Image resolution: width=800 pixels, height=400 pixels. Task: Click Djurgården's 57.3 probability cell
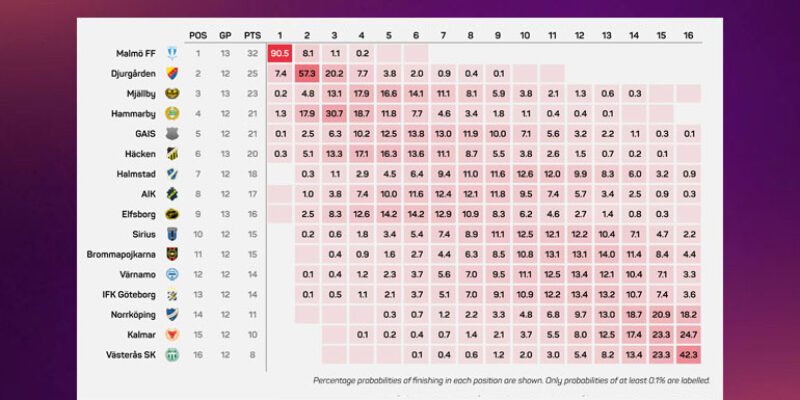click(x=307, y=73)
